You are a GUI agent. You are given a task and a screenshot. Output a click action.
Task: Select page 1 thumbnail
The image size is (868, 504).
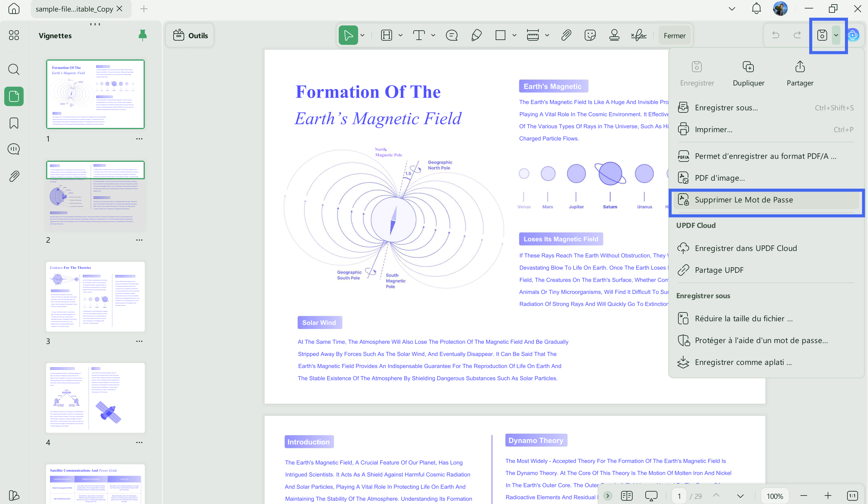pos(95,94)
